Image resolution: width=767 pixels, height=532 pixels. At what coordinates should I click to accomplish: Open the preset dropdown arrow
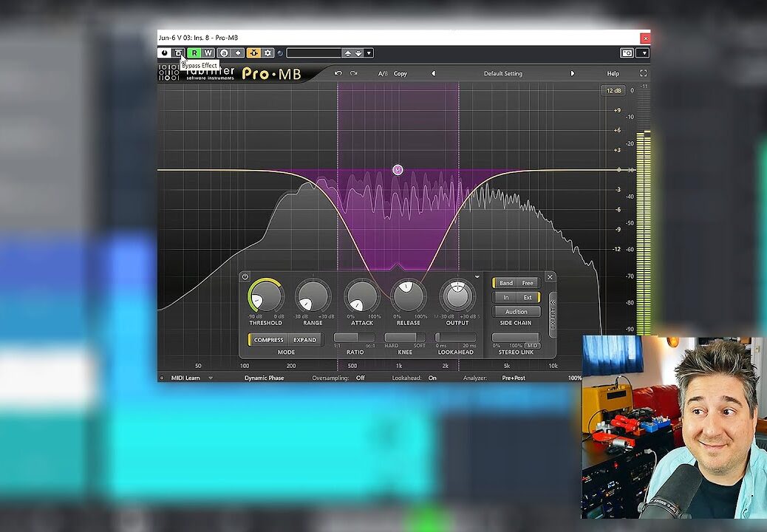pyautogui.click(x=369, y=52)
